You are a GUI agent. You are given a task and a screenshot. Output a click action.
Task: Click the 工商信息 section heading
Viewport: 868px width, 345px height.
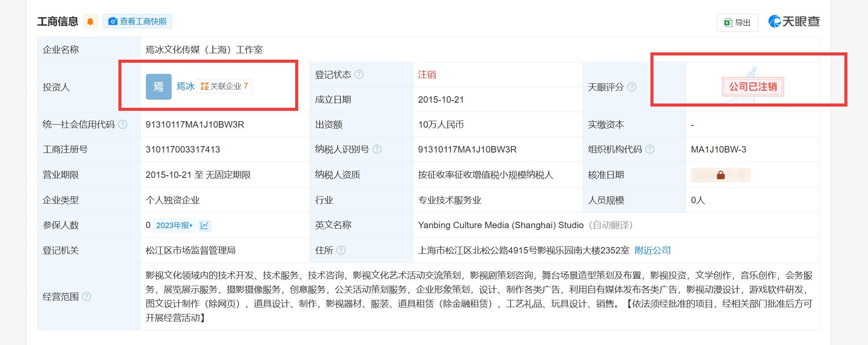tap(57, 21)
